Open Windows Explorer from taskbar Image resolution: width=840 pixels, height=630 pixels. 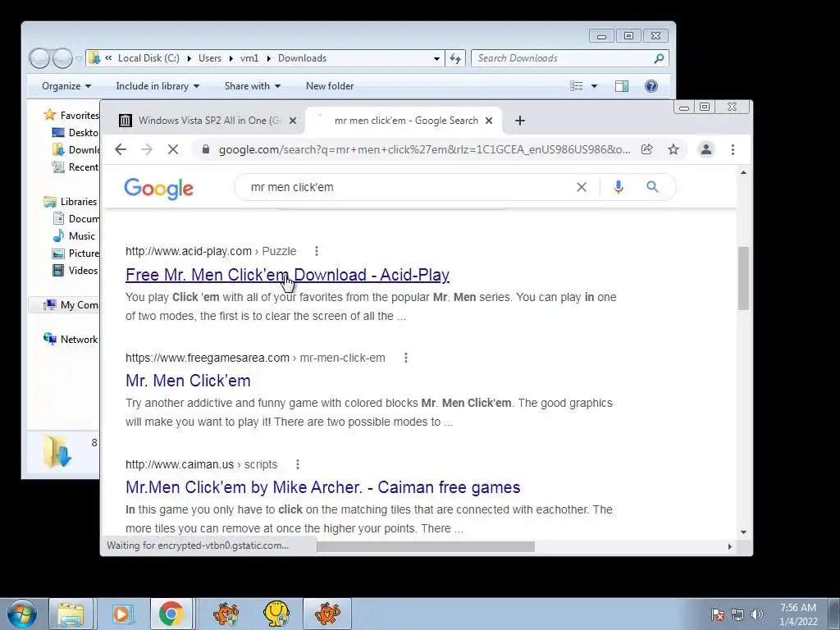[71, 614]
